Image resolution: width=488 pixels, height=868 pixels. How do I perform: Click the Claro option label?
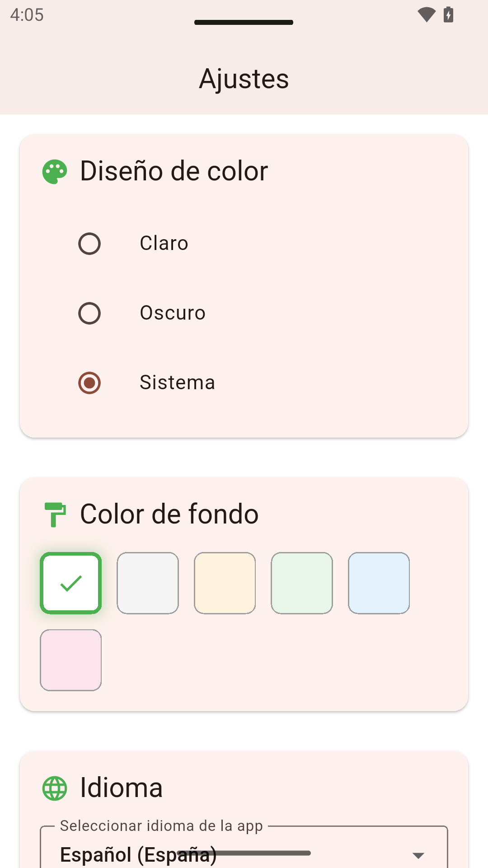[164, 243]
